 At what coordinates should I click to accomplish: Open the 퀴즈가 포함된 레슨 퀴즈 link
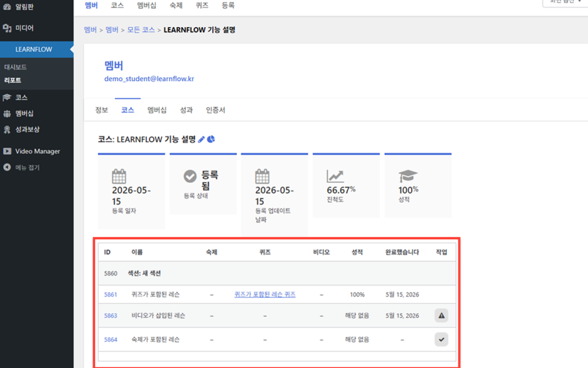point(265,294)
